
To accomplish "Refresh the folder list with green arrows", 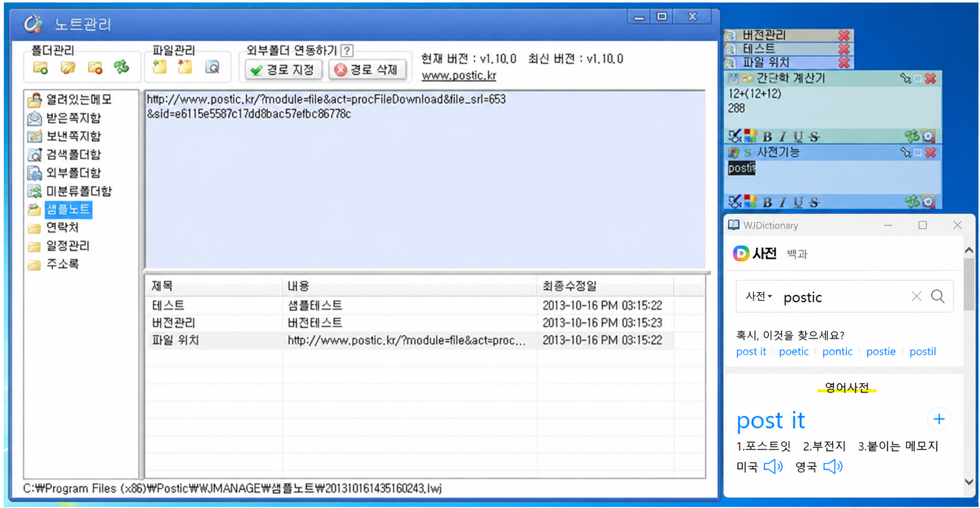I will pos(122,68).
